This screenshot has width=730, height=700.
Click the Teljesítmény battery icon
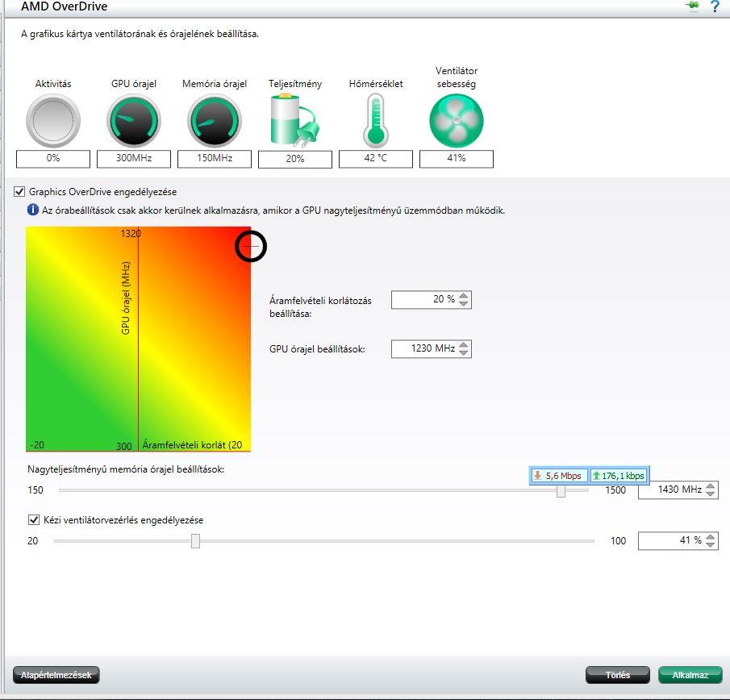tap(294, 119)
